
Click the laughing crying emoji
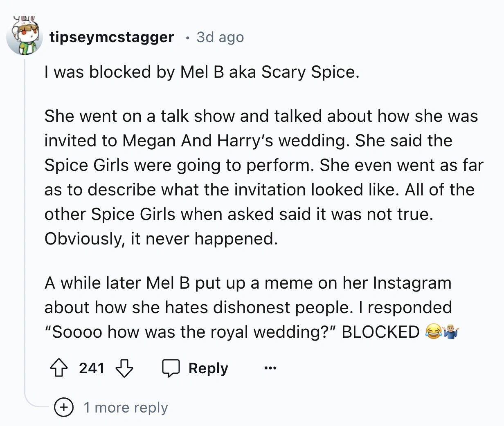coord(433,332)
